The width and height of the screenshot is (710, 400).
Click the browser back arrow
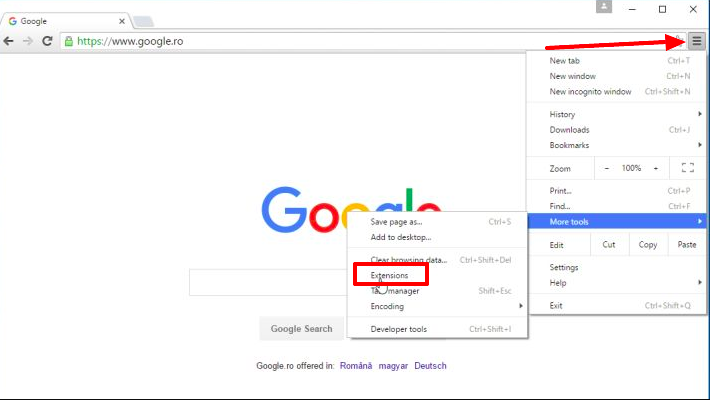9,41
